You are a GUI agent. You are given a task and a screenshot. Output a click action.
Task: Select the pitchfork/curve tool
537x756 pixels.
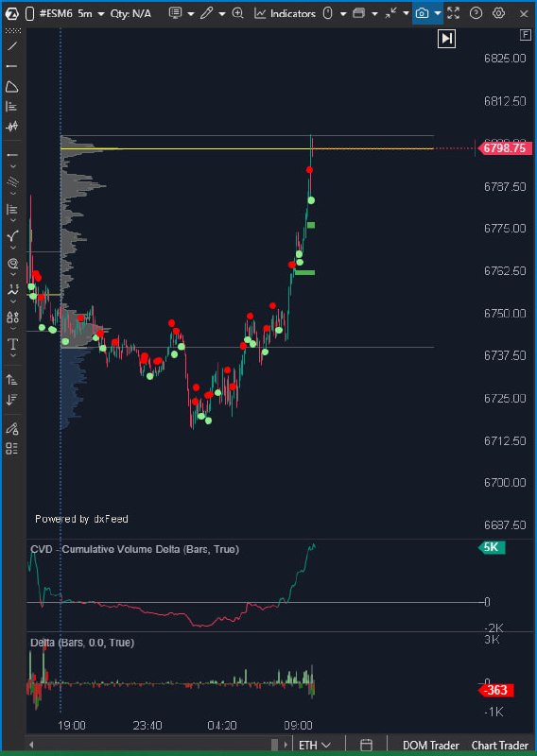tap(12, 236)
